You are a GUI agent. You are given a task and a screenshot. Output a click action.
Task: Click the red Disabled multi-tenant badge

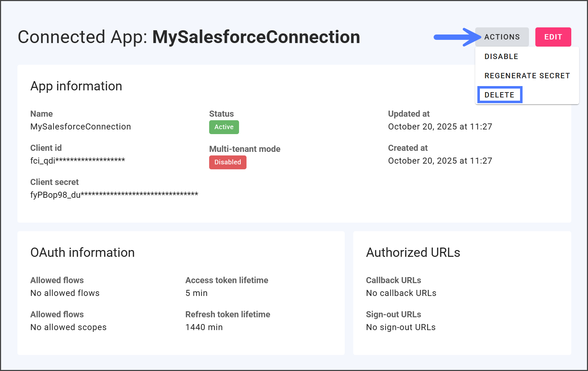[227, 162]
